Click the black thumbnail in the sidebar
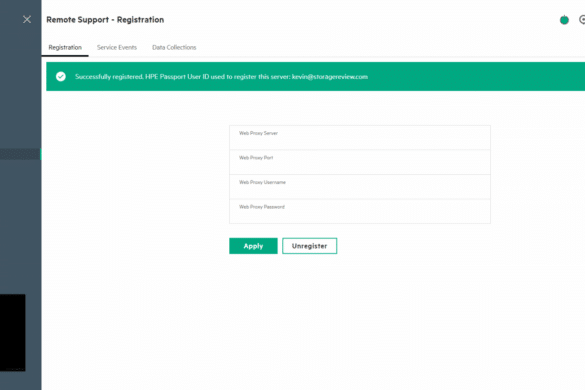Screen dimensions: 585x390 point(13,333)
